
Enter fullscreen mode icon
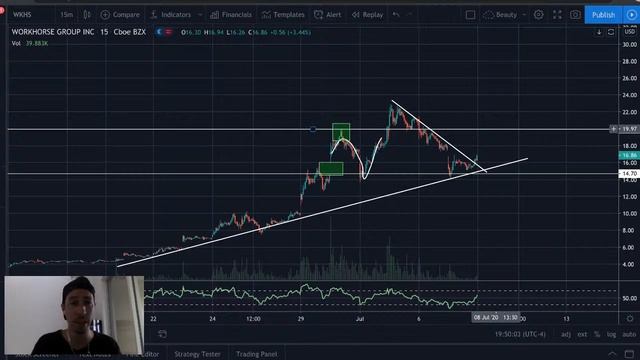[557, 15]
